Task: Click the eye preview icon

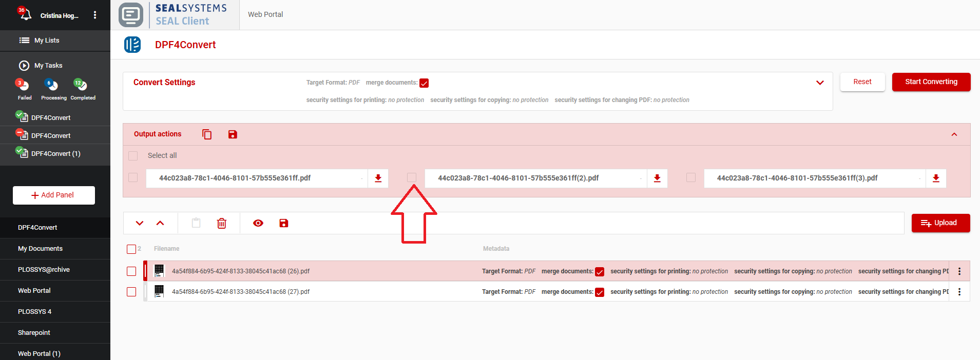Action: 258,223
